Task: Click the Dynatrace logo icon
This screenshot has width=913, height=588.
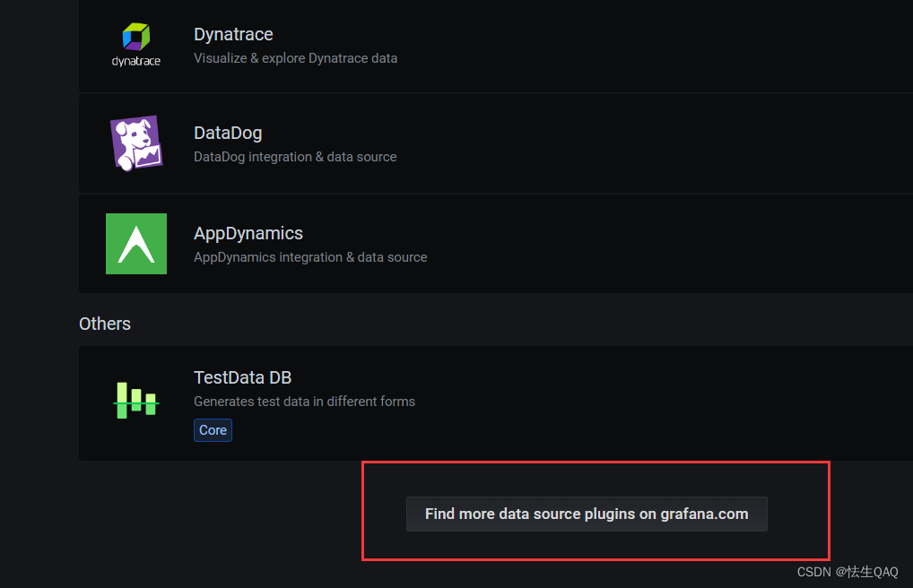Action: click(135, 45)
